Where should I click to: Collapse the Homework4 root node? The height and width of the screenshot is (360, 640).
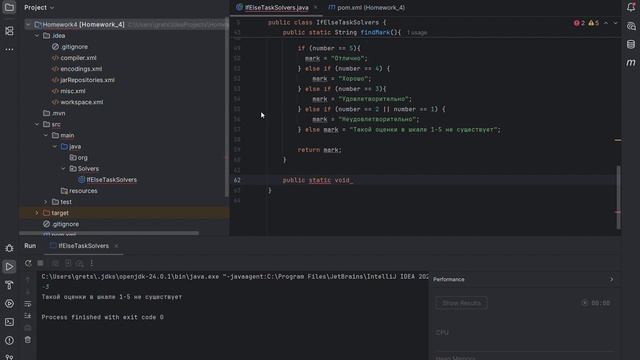point(28,24)
